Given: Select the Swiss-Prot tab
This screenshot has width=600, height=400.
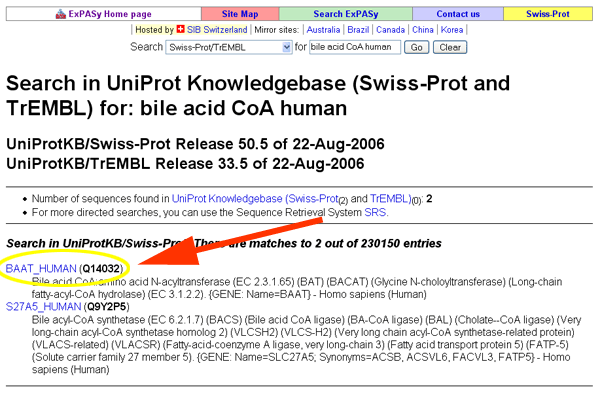Looking at the screenshot, I should 549,14.
